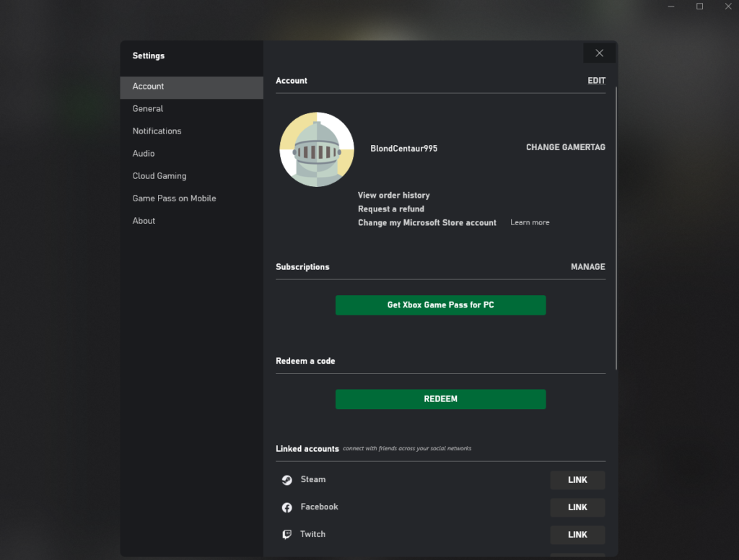Click the Subscriptions heading

pos(302,267)
